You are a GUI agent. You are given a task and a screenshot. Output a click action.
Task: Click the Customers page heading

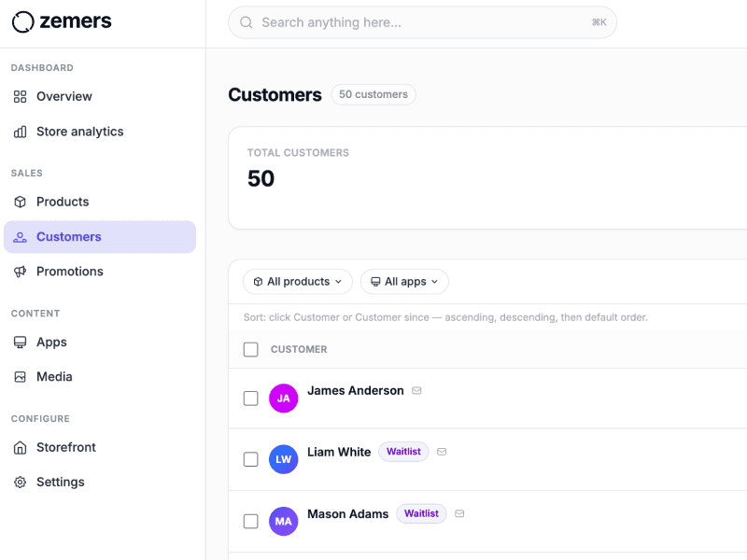tap(275, 95)
